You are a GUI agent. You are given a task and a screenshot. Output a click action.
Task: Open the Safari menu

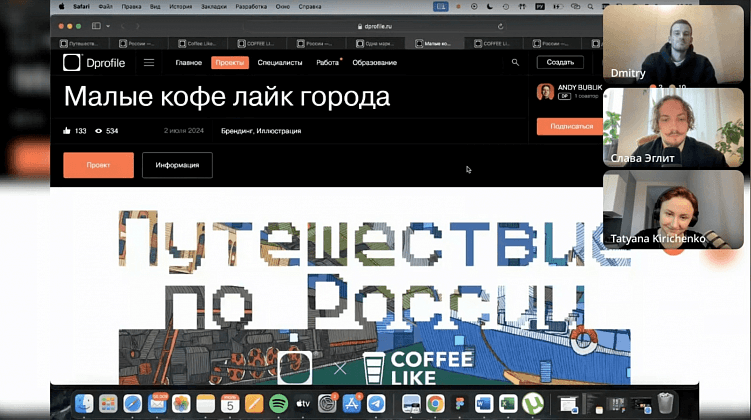(81, 7)
